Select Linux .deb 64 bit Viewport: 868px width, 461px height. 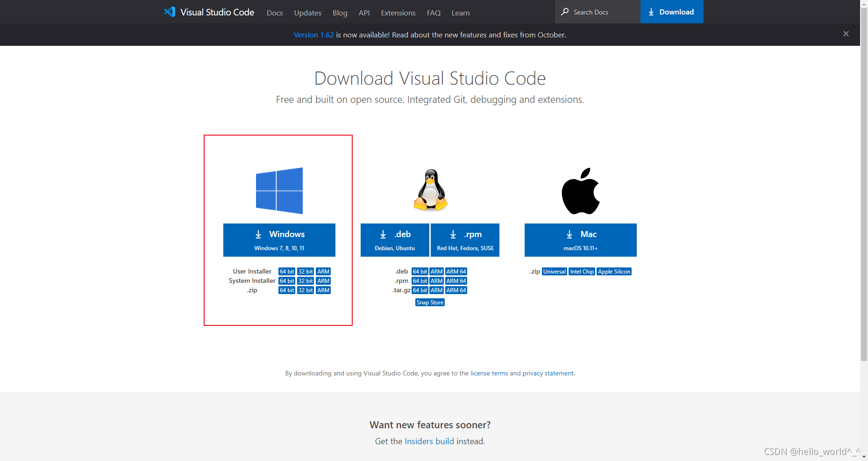coord(420,272)
